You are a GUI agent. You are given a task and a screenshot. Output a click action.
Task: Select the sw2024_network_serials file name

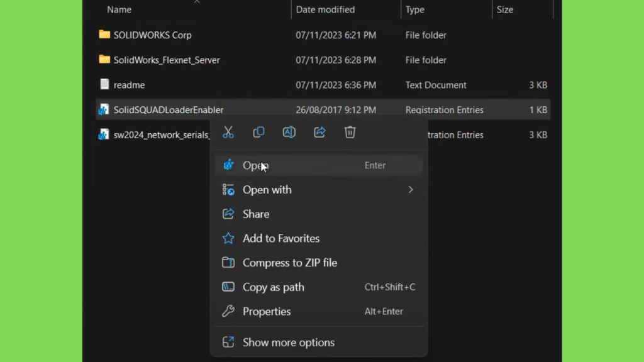pyautogui.click(x=162, y=135)
